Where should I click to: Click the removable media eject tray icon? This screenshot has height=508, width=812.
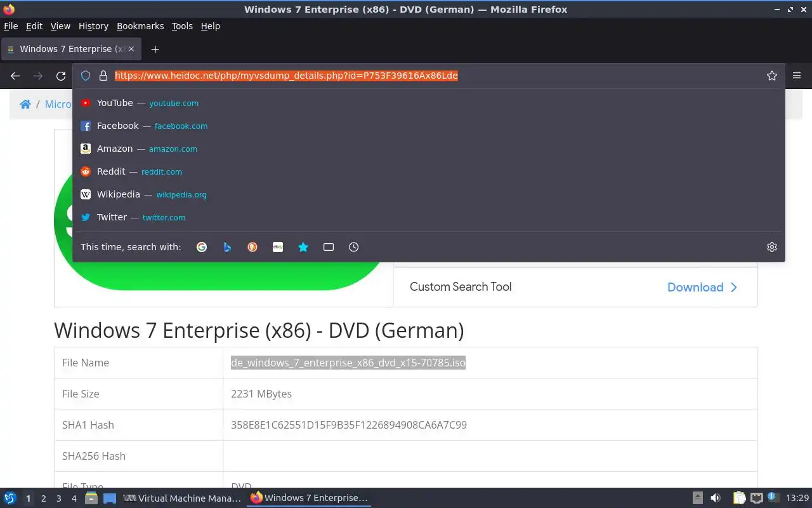click(x=698, y=498)
